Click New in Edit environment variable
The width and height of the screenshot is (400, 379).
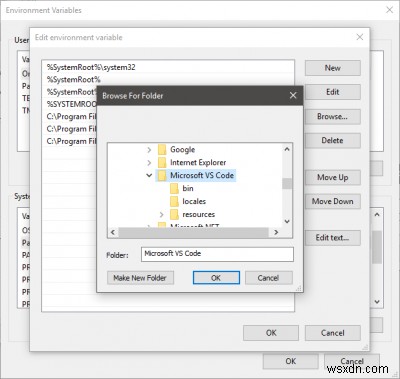[x=333, y=68]
